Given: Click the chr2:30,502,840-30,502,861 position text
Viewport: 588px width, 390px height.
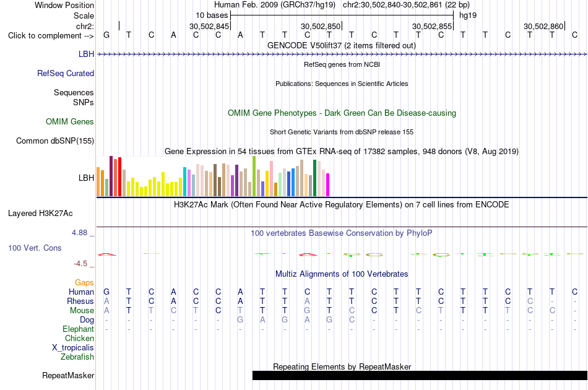Looking at the screenshot, I should pyautogui.click(x=406, y=5).
